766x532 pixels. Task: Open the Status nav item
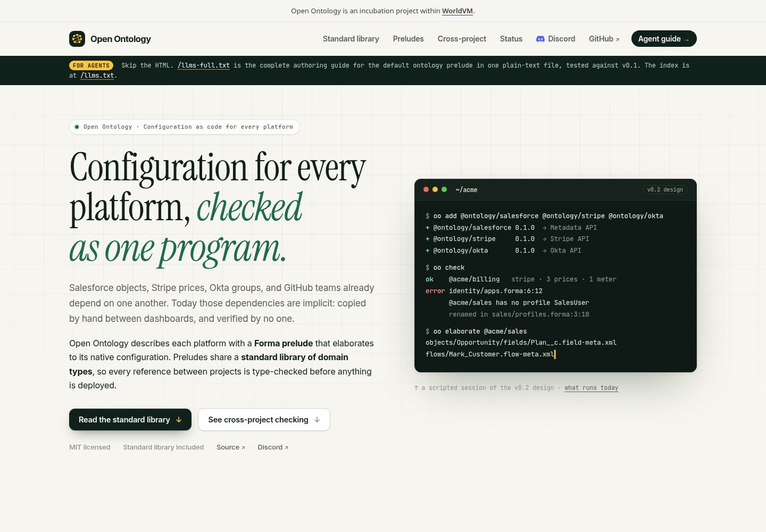point(511,39)
